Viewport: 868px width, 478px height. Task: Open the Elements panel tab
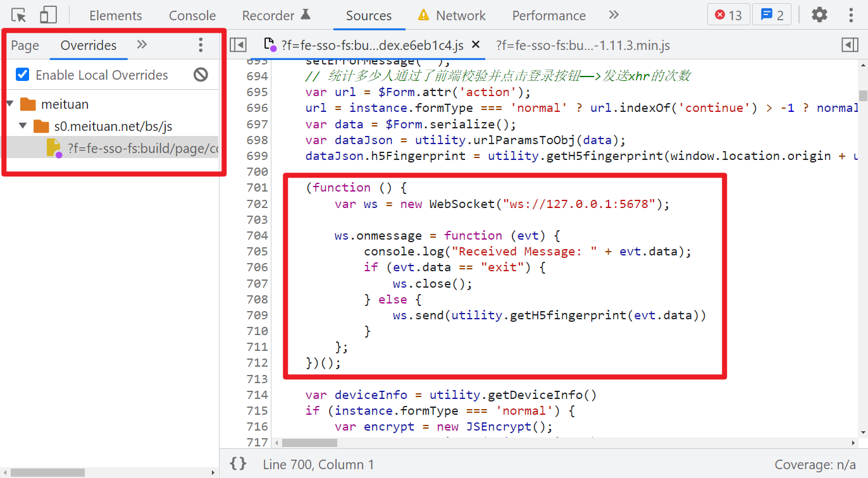click(116, 15)
